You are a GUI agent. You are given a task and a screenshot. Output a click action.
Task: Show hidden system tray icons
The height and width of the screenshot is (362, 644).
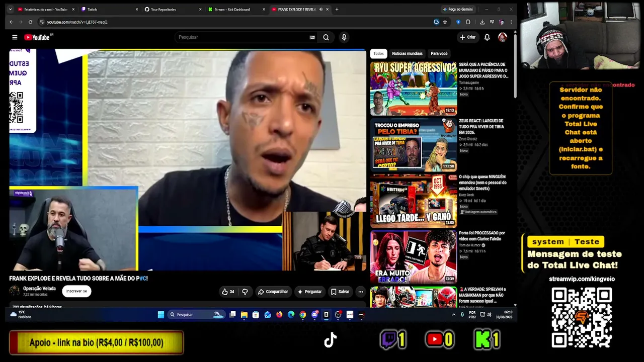(x=453, y=315)
